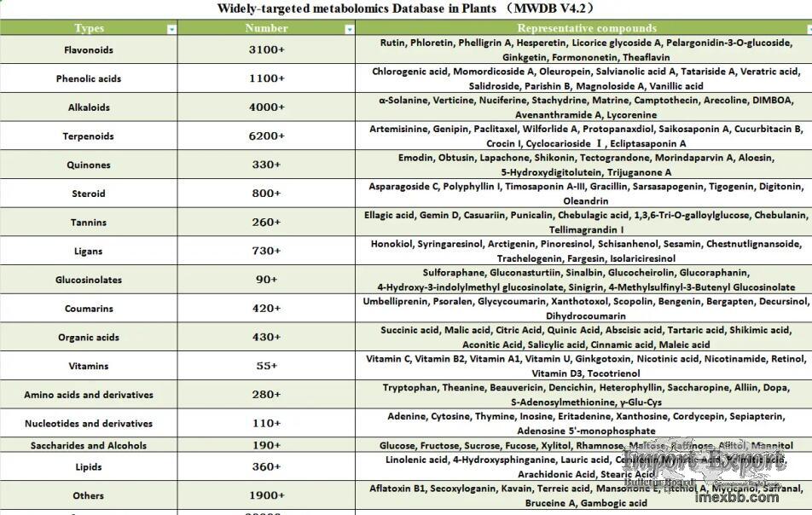Select the Alkaloids type cell
The height and width of the screenshot is (515, 812).
pos(89,107)
